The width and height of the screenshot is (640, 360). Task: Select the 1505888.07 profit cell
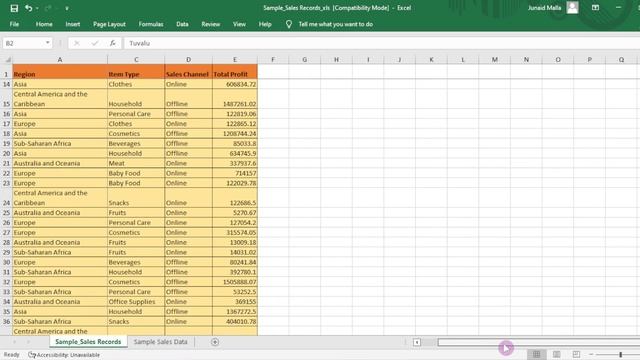(x=235, y=282)
